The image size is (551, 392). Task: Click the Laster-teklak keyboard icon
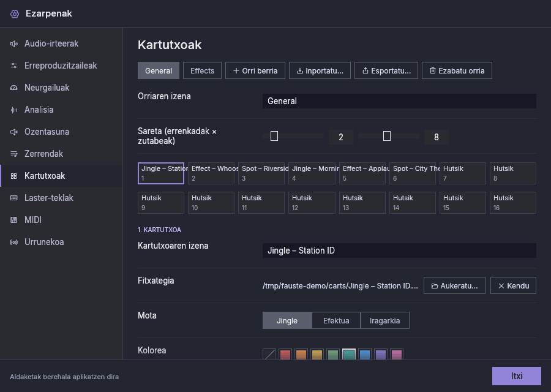click(x=13, y=198)
